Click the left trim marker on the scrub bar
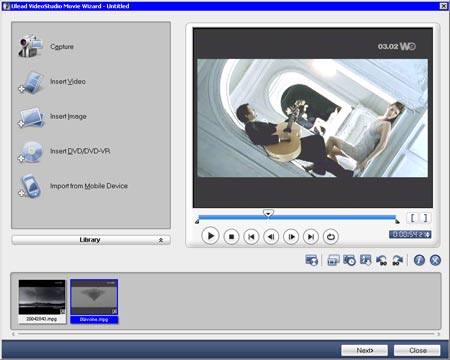The image size is (450, 360). coord(197,221)
